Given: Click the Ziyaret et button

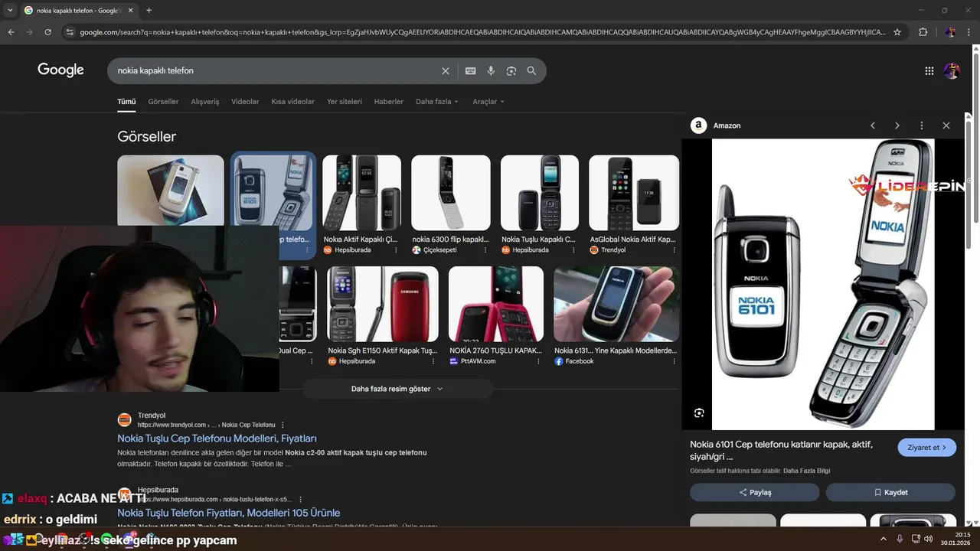Looking at the screenshot, I should [x=926, y=448].
